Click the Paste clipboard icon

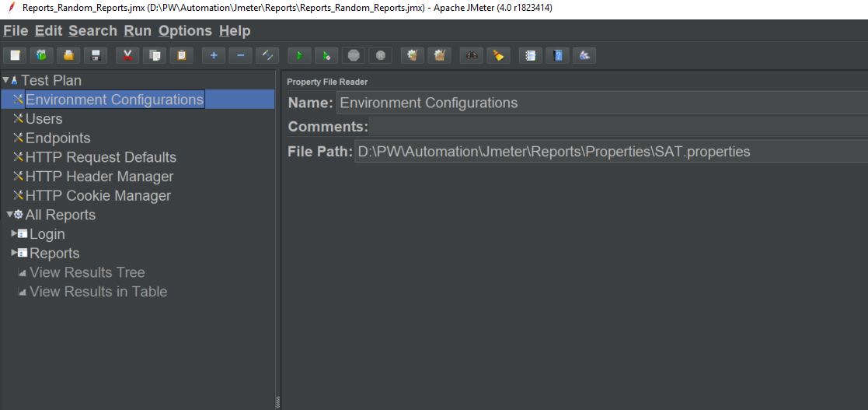[181, 55]
